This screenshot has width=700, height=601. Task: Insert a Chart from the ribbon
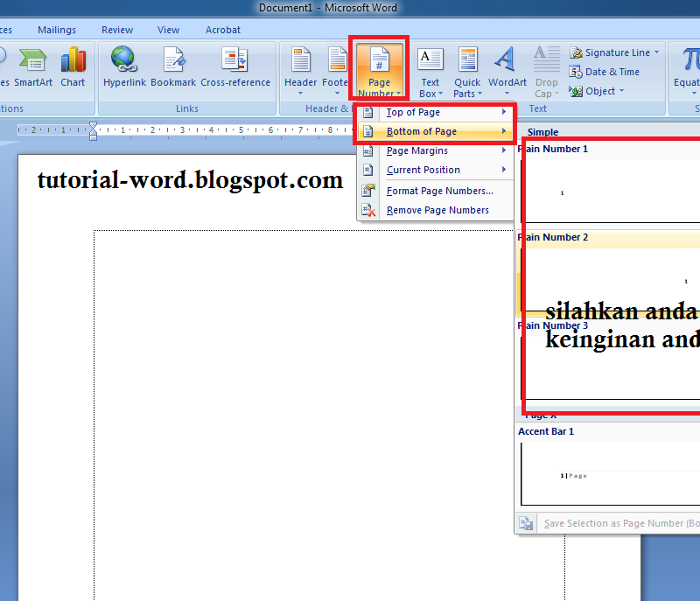(x=73, y=68)
